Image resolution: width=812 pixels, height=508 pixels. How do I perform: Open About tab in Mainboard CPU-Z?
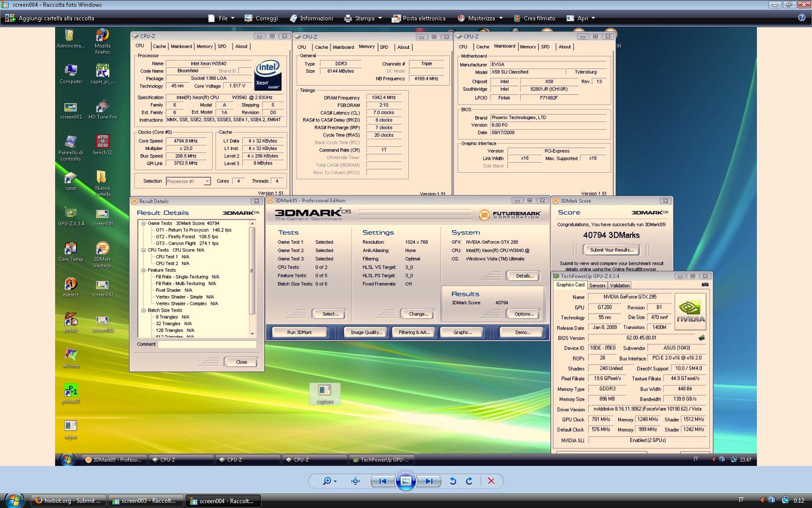pos(565,47)
